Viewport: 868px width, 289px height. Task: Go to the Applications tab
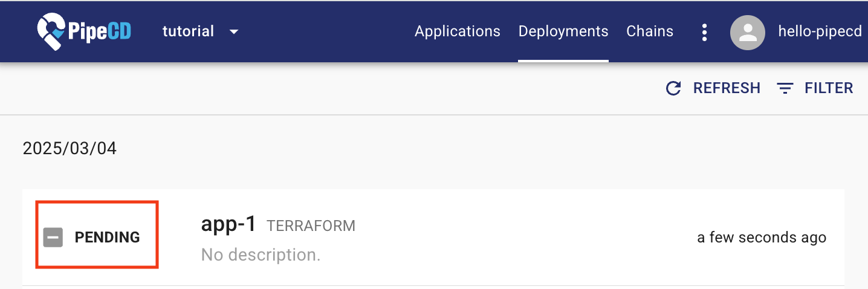457,31
